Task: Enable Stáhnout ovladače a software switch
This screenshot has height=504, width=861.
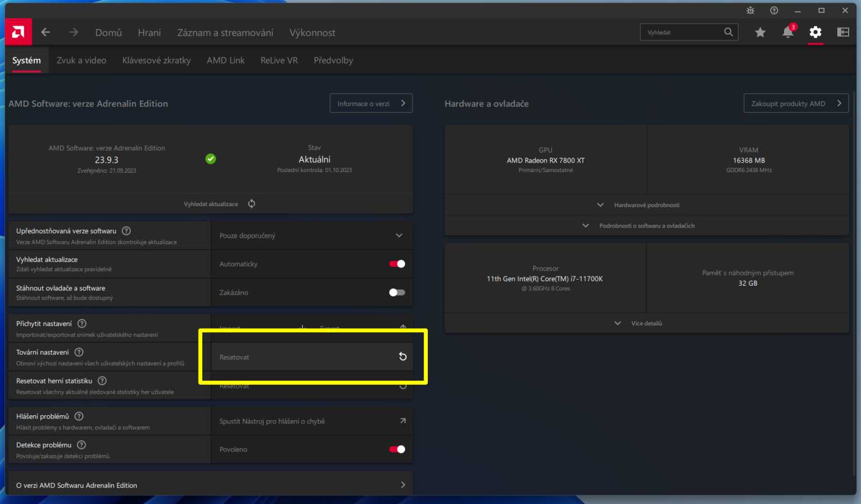Action: [x=397, y=292]
